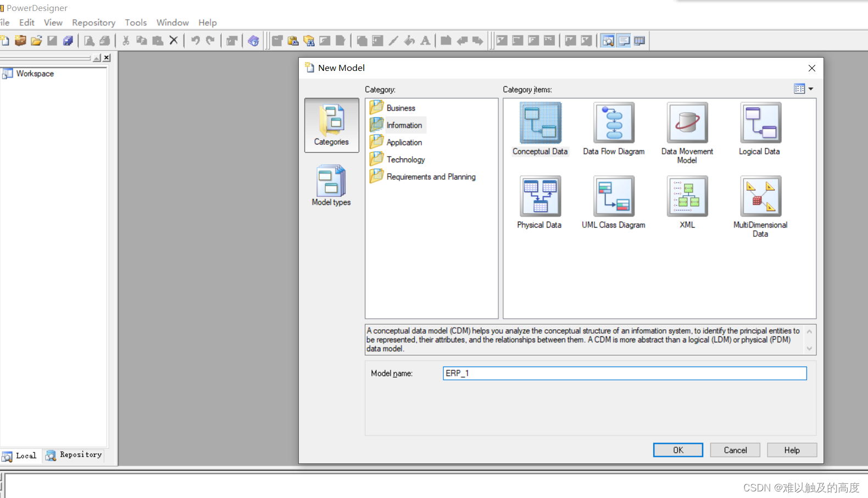Screen dimensions: 868x498
Task: Click the New Model toolbar icon
Action: click(4, 41)
